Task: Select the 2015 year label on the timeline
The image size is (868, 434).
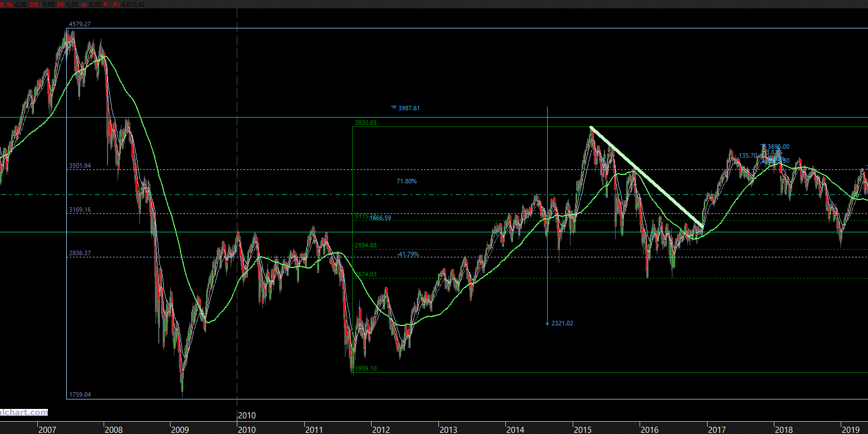Action: pos(582,430)
